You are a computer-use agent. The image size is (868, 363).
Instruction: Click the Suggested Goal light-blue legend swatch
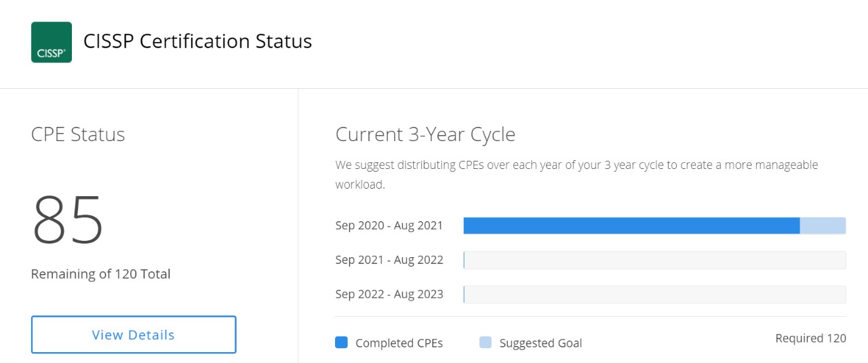[x=486, y=343]
